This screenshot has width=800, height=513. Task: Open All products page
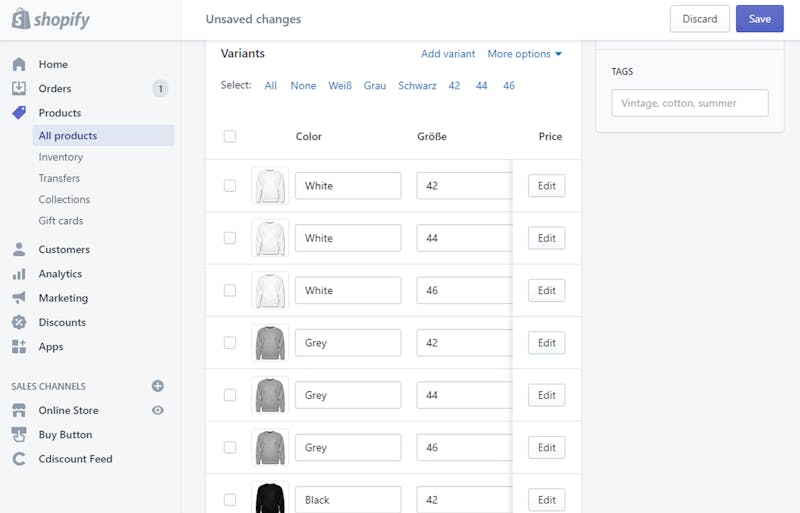104,135
